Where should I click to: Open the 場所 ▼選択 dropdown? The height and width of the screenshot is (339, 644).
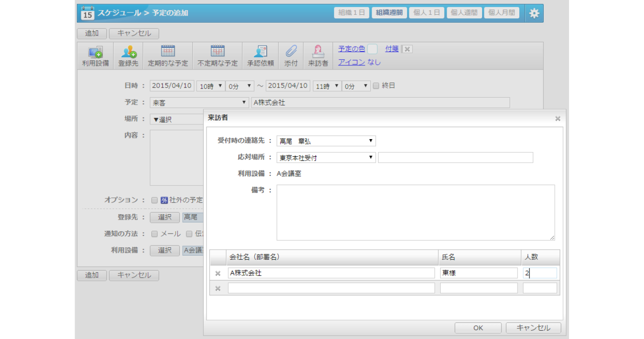click(177, 119)
